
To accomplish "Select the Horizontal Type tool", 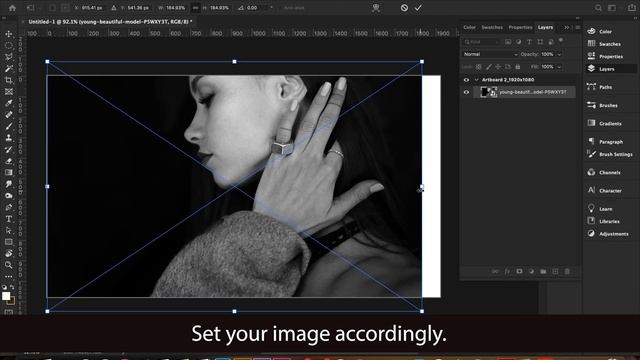I will [9, 219].
